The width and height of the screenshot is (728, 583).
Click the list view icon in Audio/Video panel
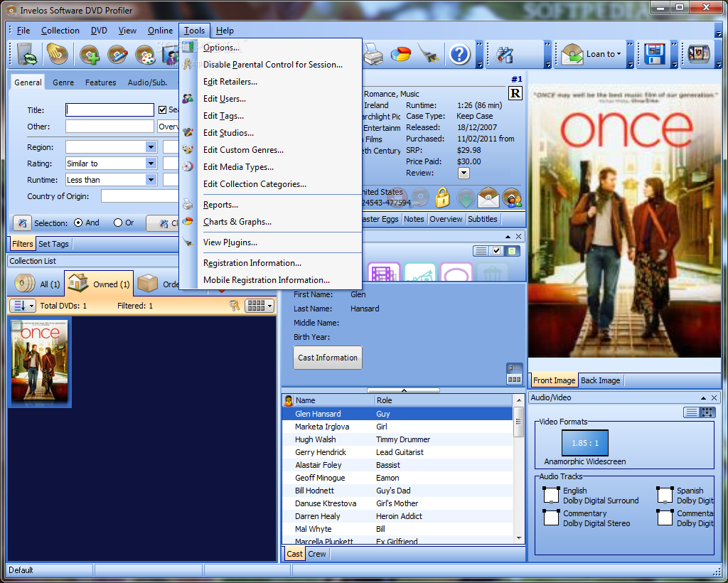(692, 412)
